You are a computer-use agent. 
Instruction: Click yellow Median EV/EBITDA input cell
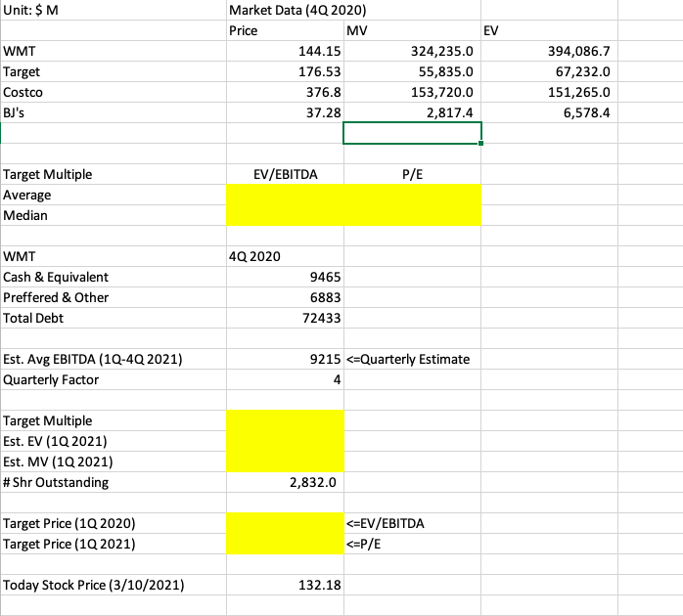tap(285, 215)
